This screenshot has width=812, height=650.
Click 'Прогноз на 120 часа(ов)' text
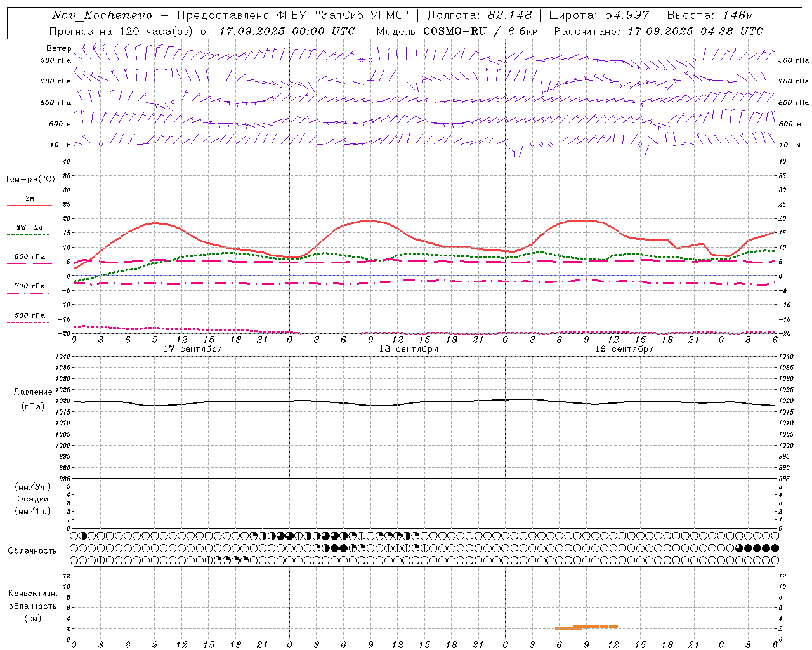(122, 31)
